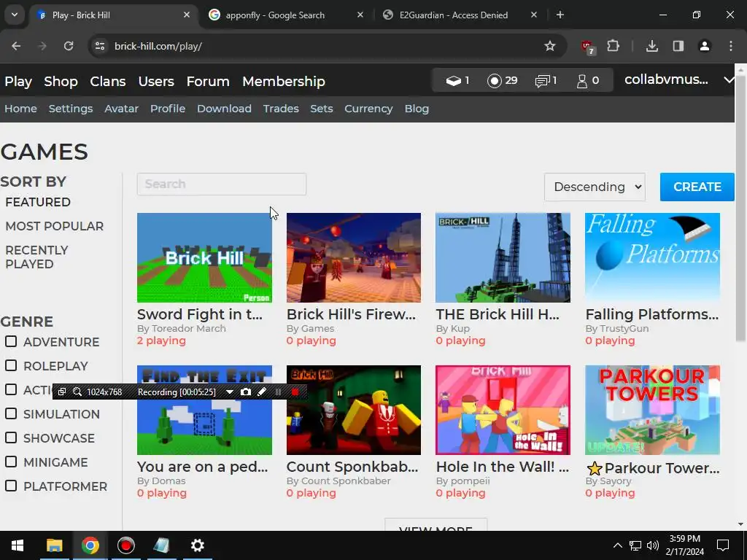Open the Sword Fight game title
This screenshot has height=560, width=747.
pyautogui.click(x=200, y=314)
